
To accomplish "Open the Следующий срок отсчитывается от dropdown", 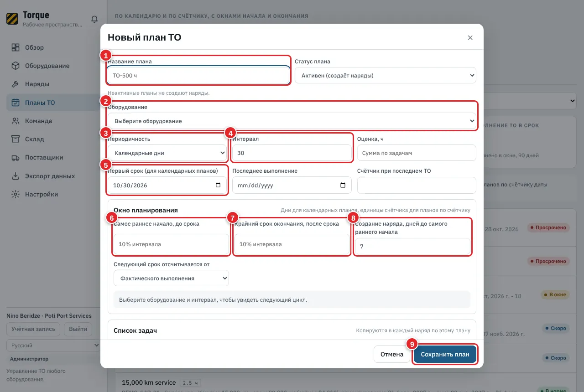I will pyautogui.click(x=171, y=278).
